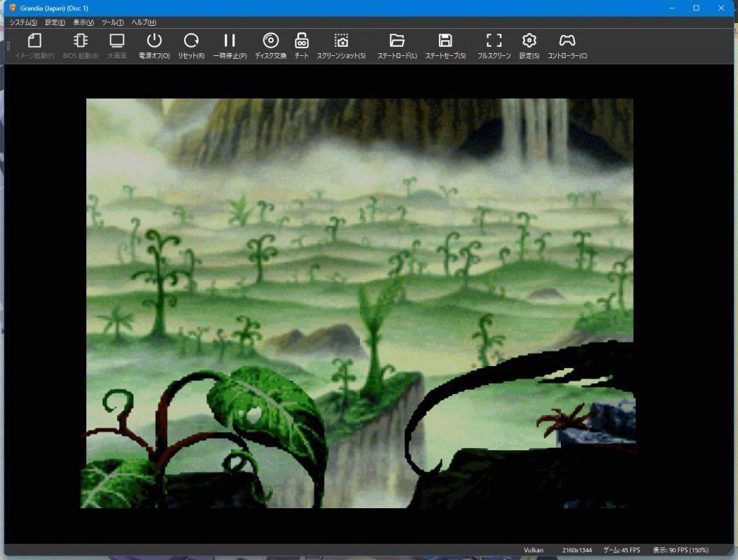Close the Grandia emulator window
The width and height of the screenshot is (738, 560).
(720, 8)
